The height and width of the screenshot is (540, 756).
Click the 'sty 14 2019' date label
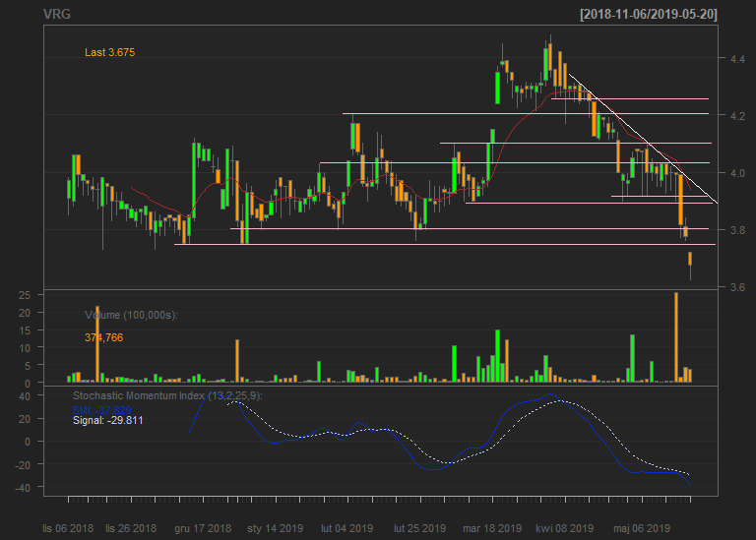pos(276,528)
